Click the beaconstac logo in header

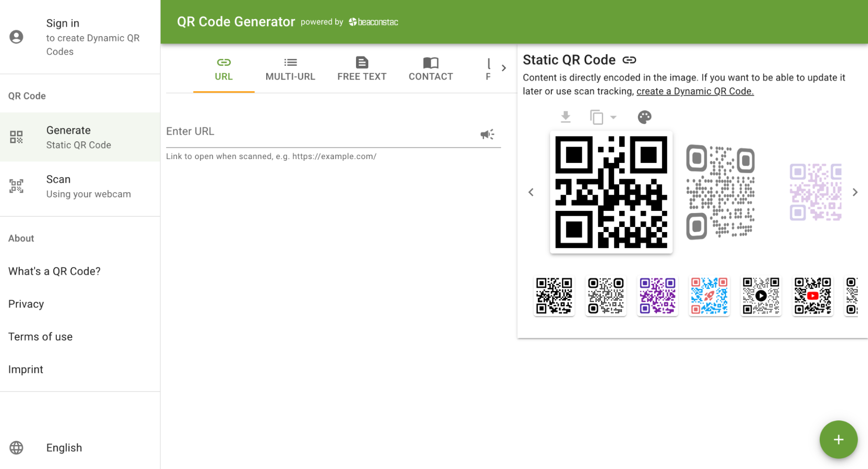coord(373,22)
